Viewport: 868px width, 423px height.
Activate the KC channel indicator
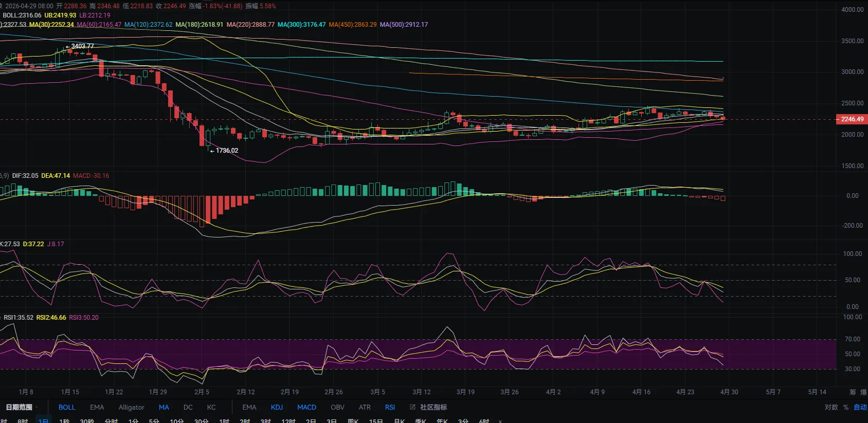click(211, 407)
